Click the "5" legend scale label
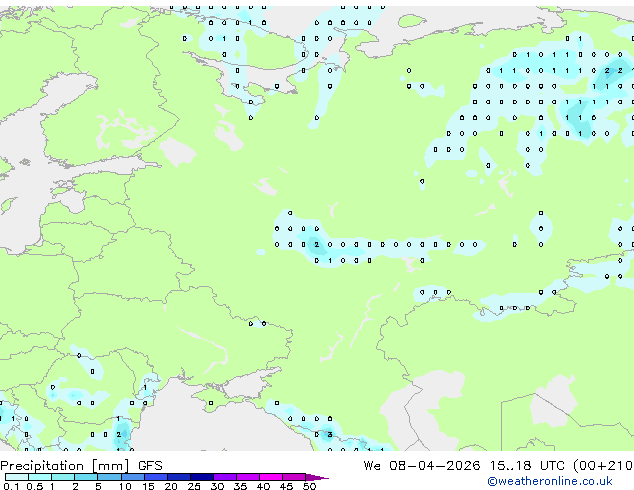Image resolution: width=634 pixels, height=490 pixels. coord(98,486)
